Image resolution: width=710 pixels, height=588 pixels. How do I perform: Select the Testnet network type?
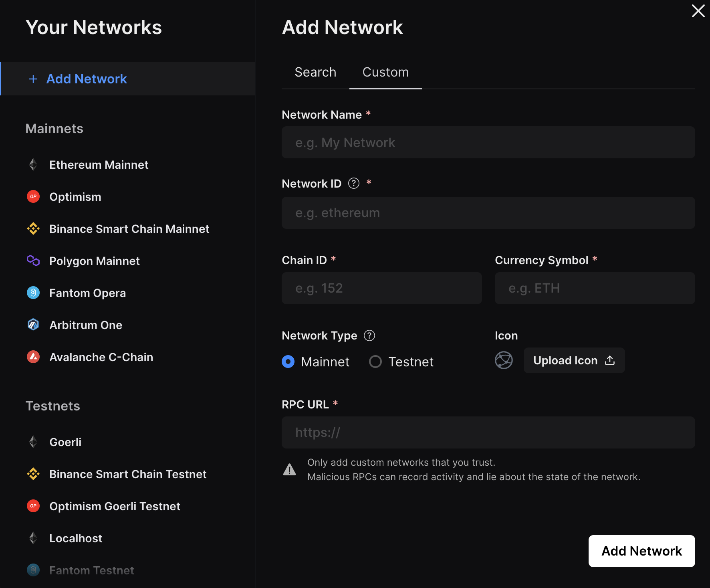(x=375, y=362)
